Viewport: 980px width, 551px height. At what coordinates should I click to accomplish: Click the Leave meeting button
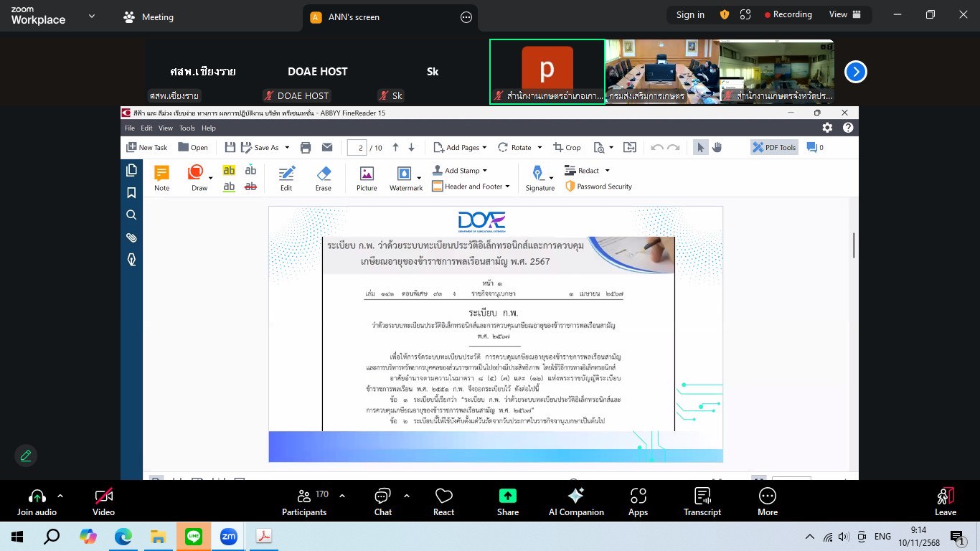(x=945, y=496)
